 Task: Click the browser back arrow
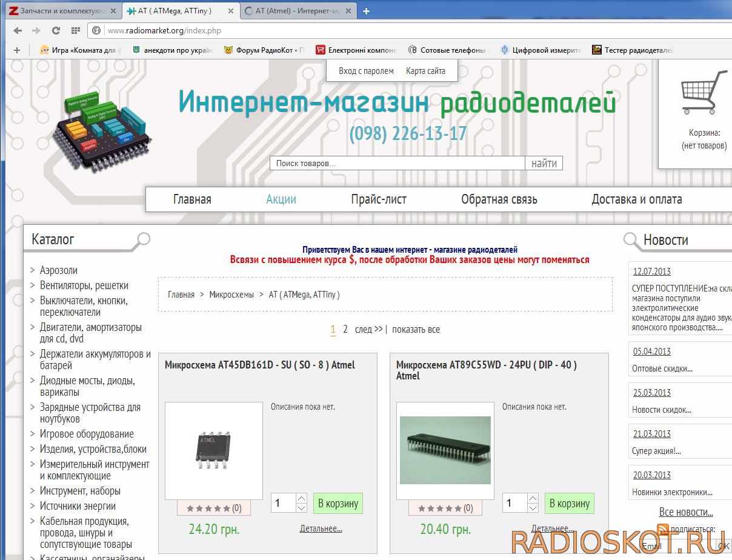point(17,30)
